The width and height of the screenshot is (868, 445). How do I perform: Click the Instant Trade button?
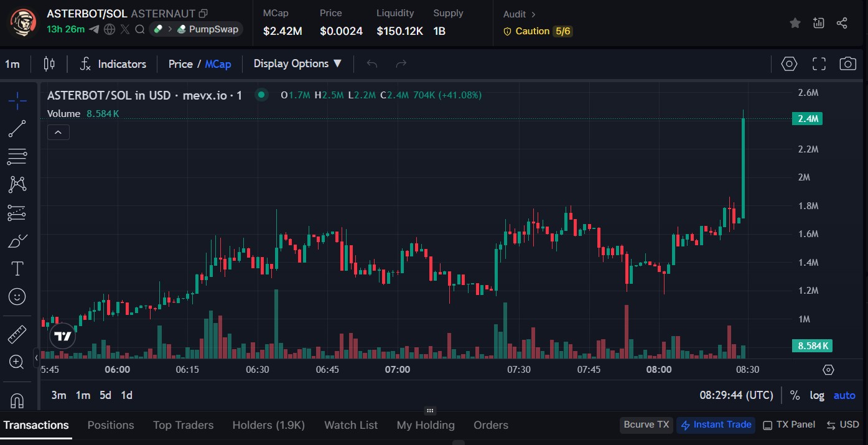pos(716,425)
